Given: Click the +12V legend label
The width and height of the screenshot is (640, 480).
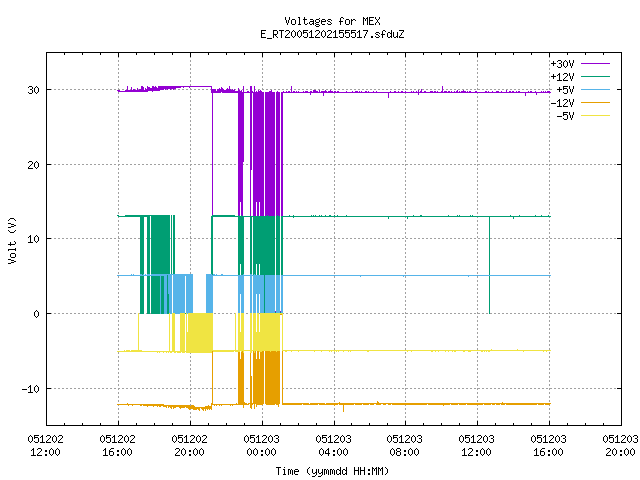Looking at the screenshot, I should tap(562, 77).
